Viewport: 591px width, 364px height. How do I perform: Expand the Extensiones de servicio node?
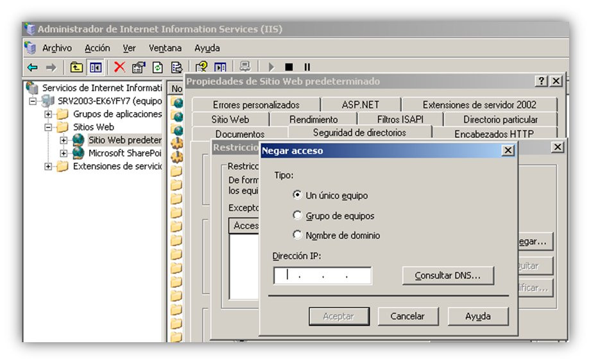tap(48, 166)
